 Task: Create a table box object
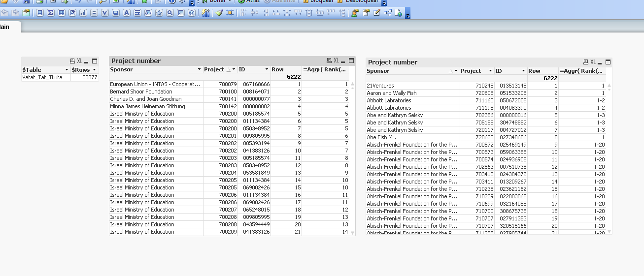62,13
